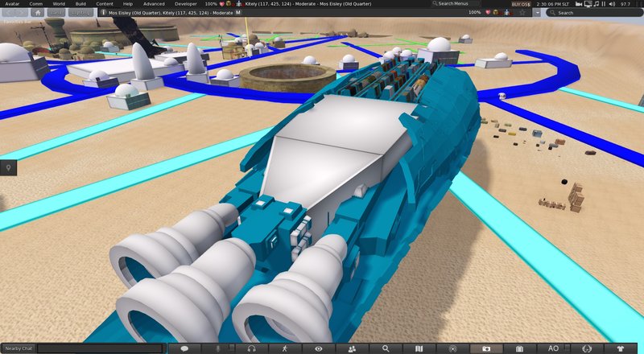Screen dimensions: 644x354
Task: Toggle the voice lock checkbox beside microphone
Action: [231, 348]
